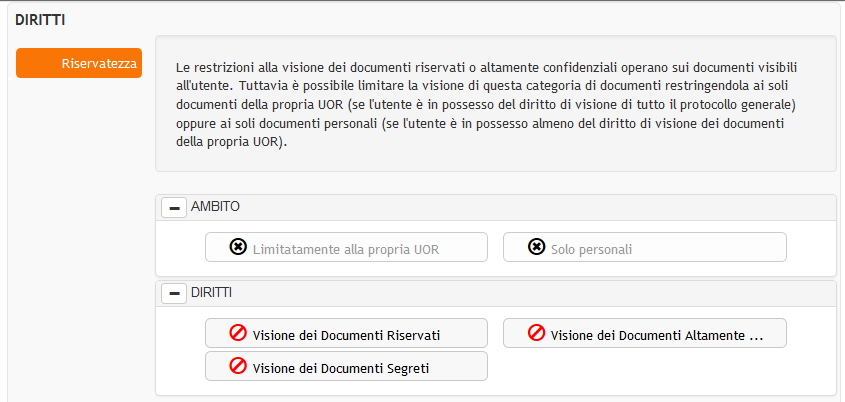Click the 'Solo personali' text label

[x=592, y=248]
